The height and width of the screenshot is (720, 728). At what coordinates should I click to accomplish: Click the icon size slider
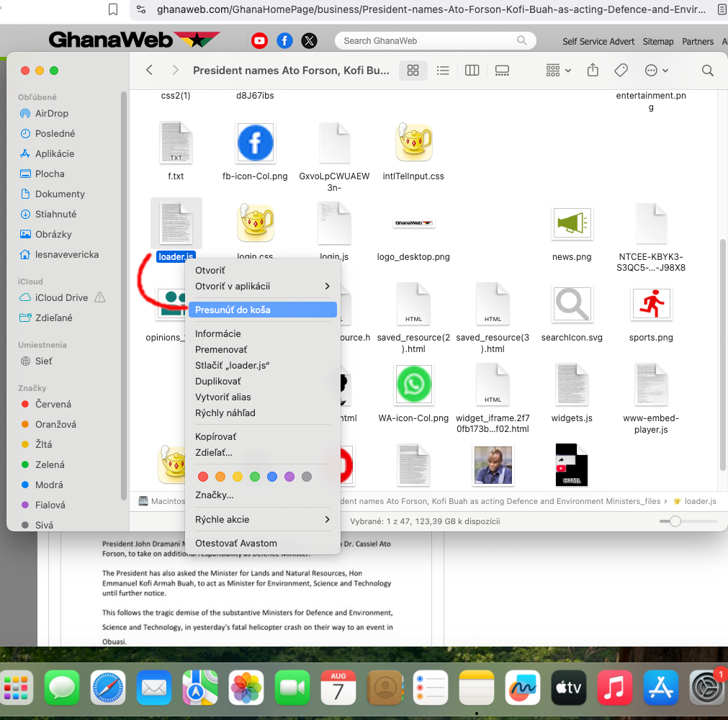675,521
